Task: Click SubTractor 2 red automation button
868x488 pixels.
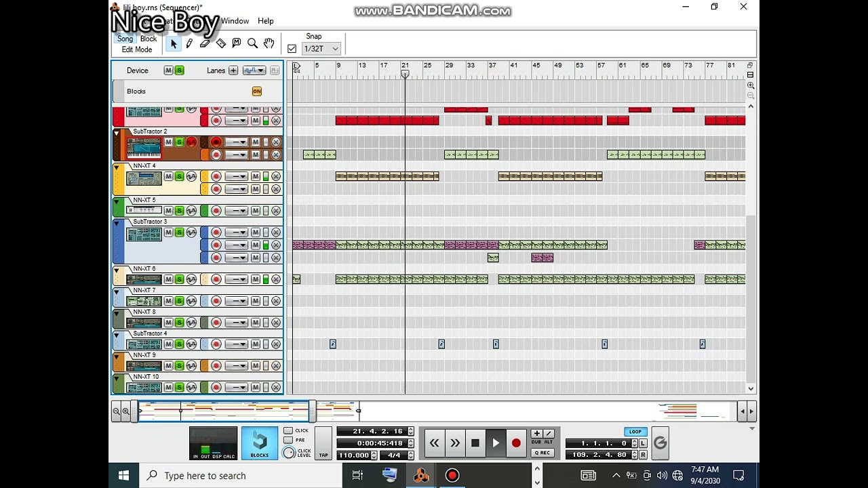Action: coord(191,142)
